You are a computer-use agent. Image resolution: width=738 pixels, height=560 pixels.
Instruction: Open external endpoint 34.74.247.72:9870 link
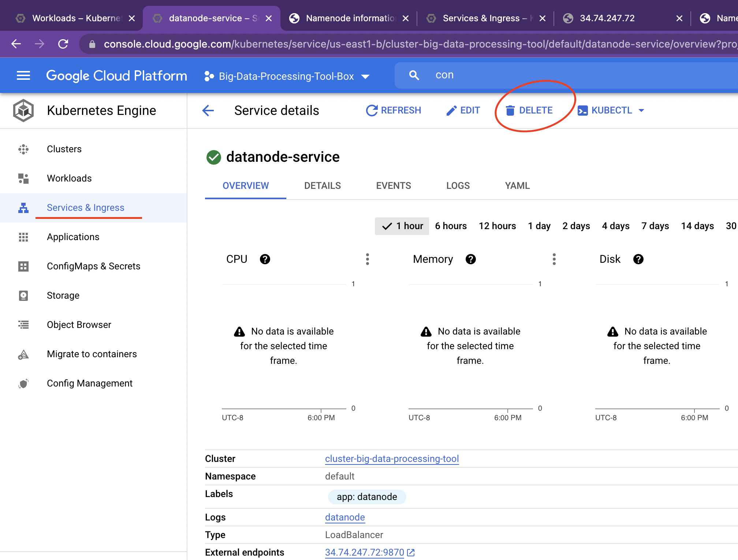tap(364, 552)
